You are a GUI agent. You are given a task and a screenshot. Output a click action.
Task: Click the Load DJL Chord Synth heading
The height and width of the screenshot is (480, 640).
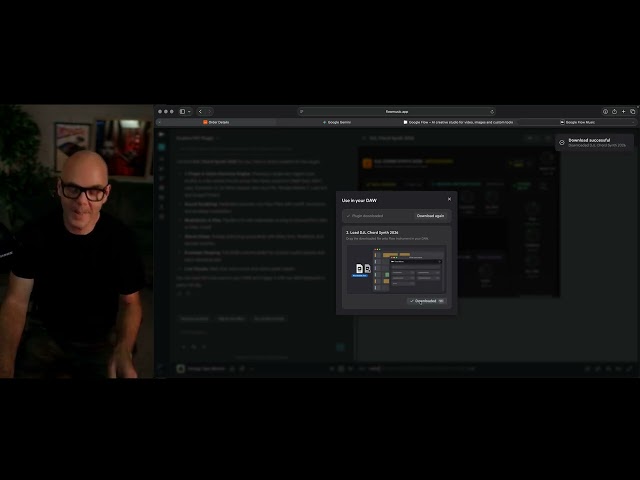point(372,232)
